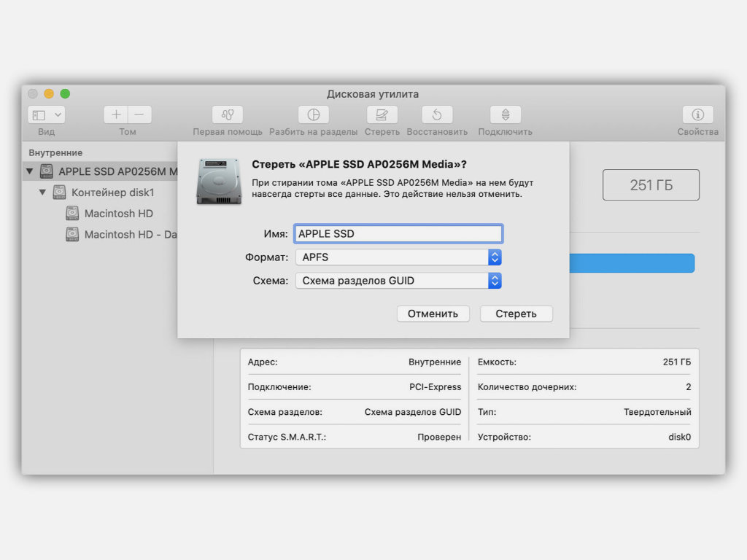Click the Имя name text field
Screen dimensions: 747x560
398,234
